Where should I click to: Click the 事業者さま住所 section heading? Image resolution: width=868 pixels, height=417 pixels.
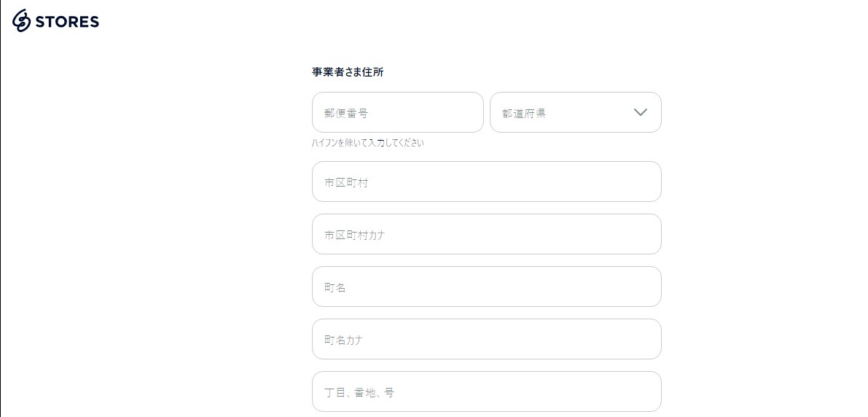click(x=348, y=72)
